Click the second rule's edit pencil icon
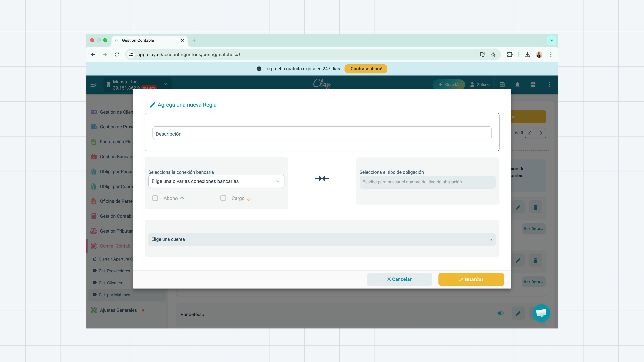 point(518,260)
